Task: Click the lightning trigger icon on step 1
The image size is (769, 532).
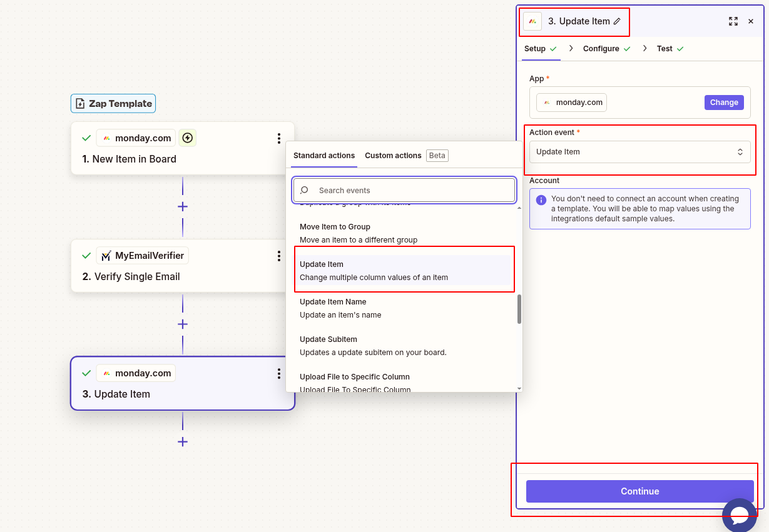Action: [187, 138]
